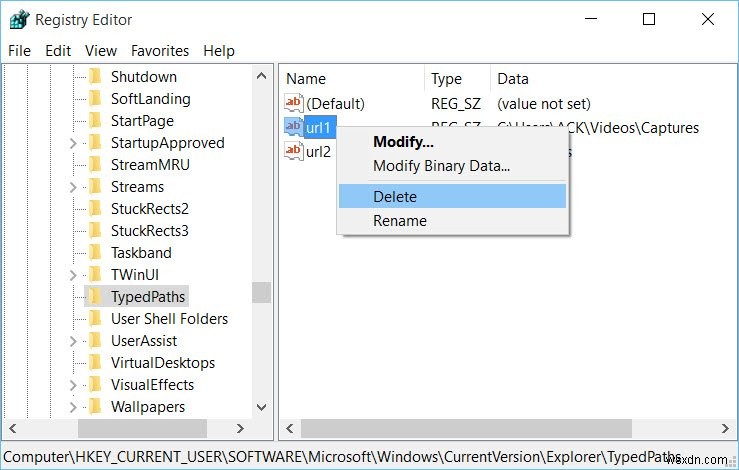Click the User Shell Folders folder icon

click(x=95, y=319)
